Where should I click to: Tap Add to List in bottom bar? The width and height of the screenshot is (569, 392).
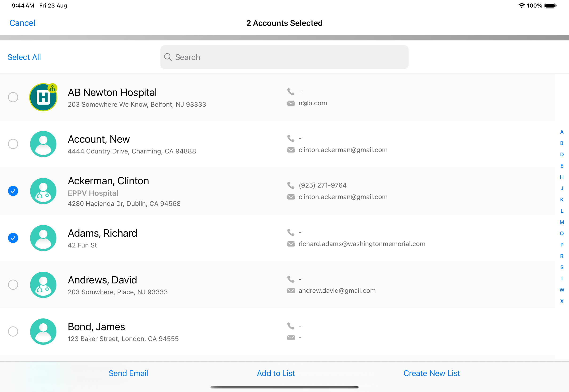click(x=276, y=373)
